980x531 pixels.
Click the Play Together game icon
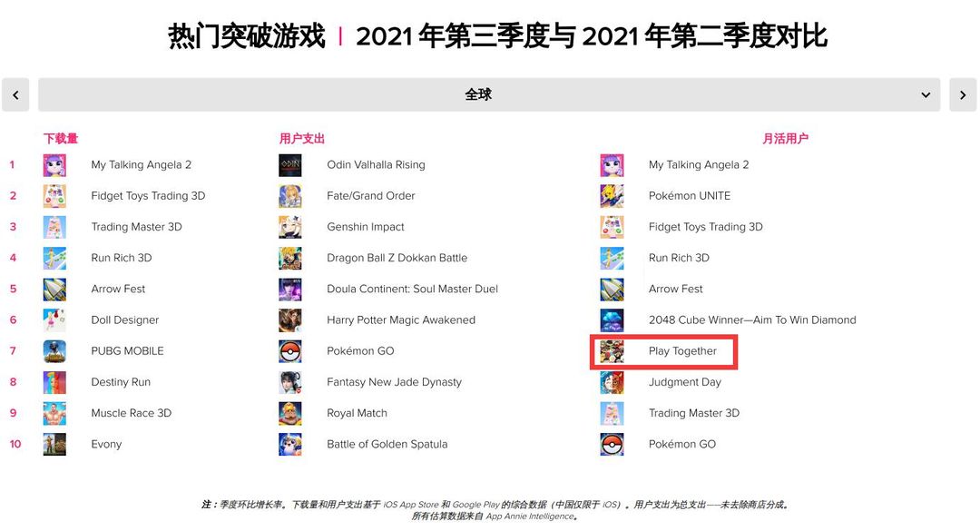click(x=612, y=351)
